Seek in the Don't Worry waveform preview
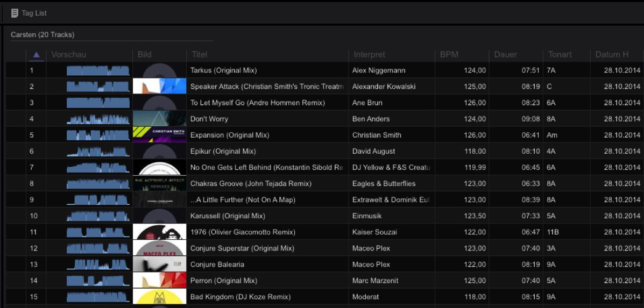 pos(98,119)
